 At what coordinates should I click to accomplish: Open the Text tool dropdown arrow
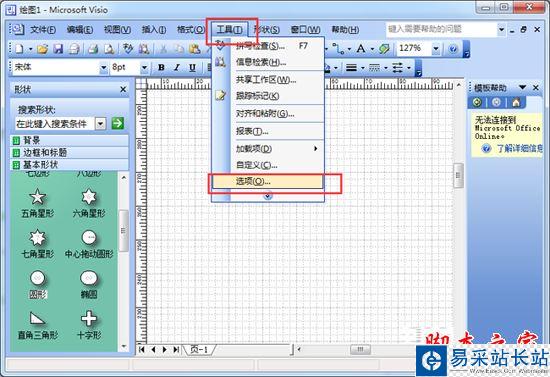tap(373, 49)
